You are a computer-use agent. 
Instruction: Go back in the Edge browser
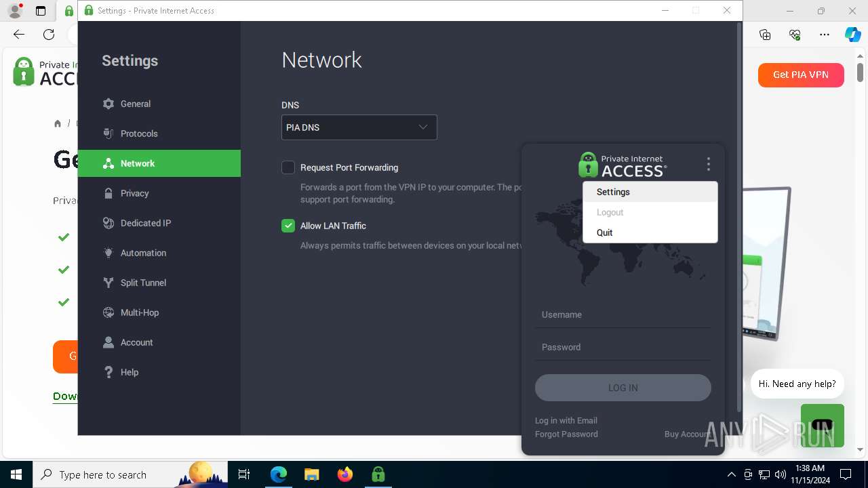(19, 35)
